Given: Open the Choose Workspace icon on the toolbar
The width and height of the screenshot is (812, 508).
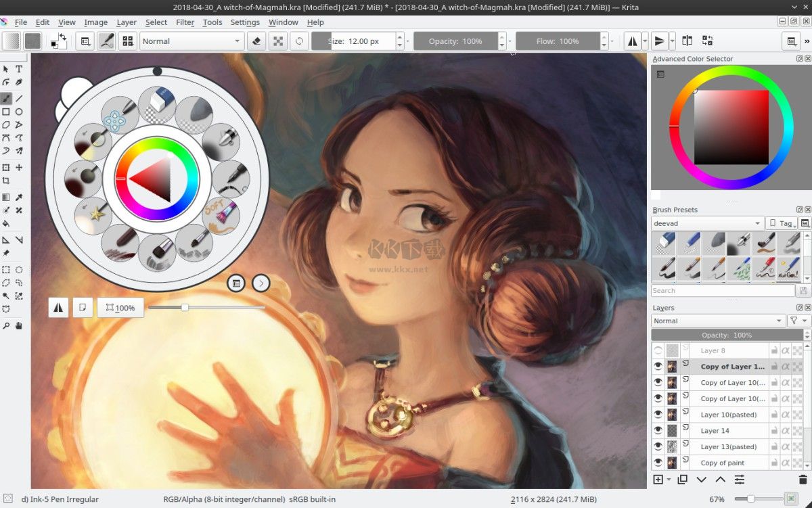Looking at the screenshot, I should (x=791, y=41).
